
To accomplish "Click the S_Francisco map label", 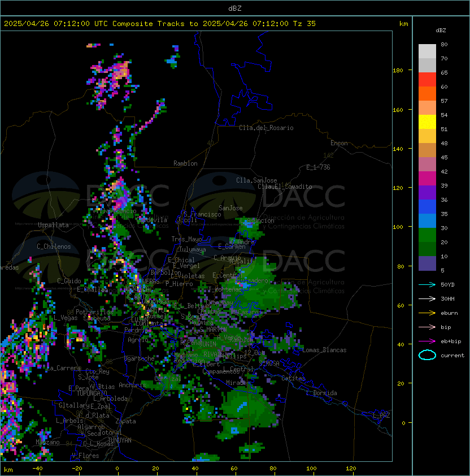I will (x=203, y=214).
